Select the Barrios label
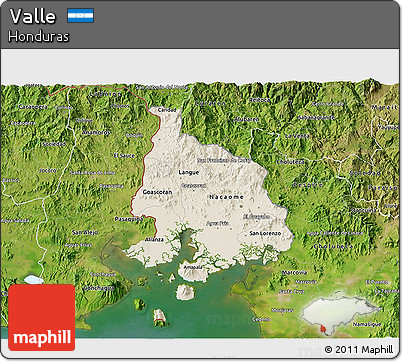403x362 pixels. tap(11, 180)
